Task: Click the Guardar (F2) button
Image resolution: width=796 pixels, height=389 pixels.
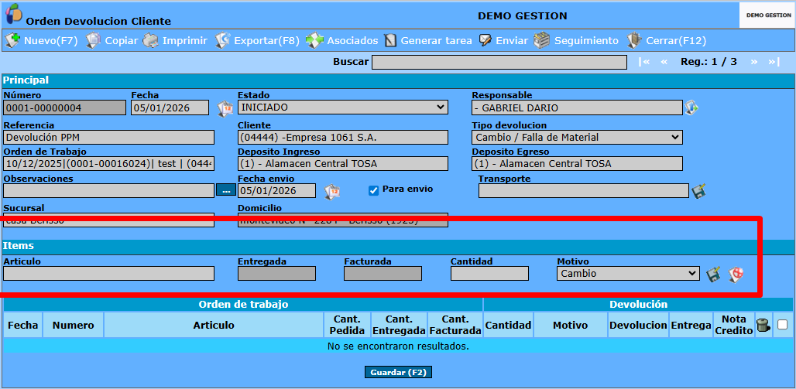Action: point(398,372)
